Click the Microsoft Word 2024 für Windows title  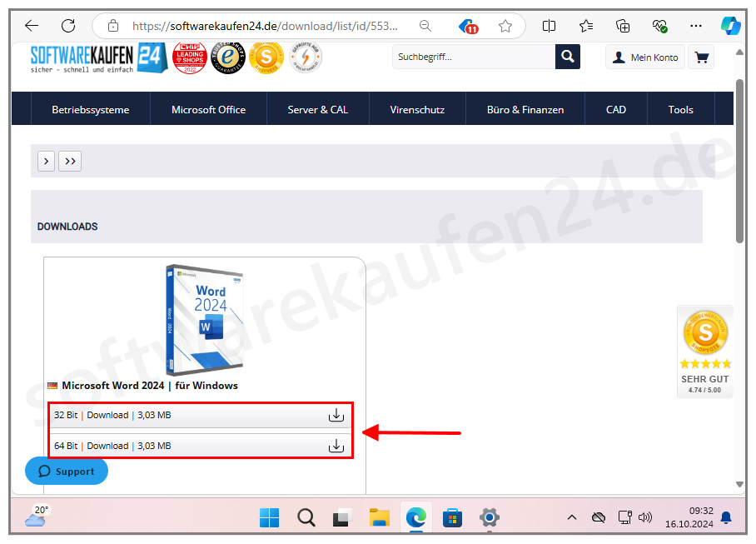(150, 386)
